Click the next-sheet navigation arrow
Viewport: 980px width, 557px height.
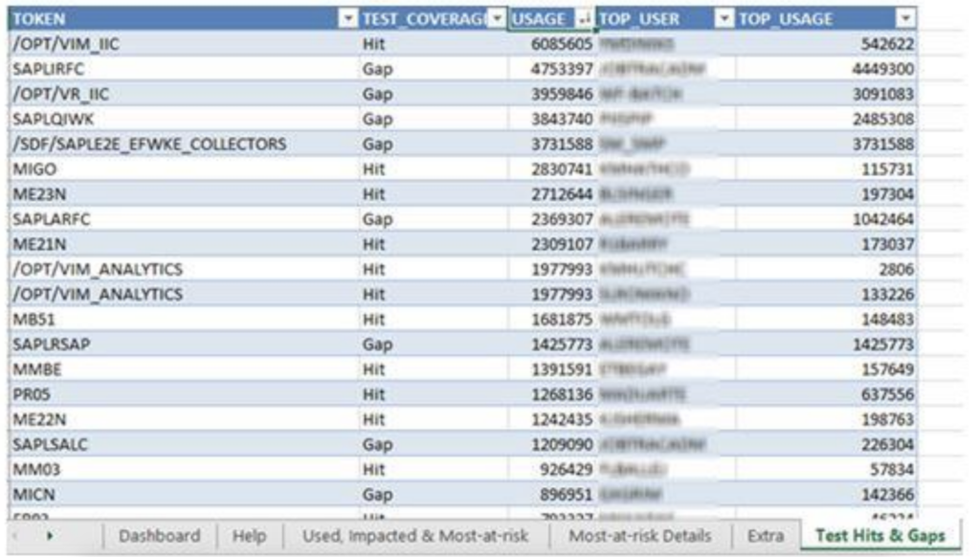click(50, 536)
